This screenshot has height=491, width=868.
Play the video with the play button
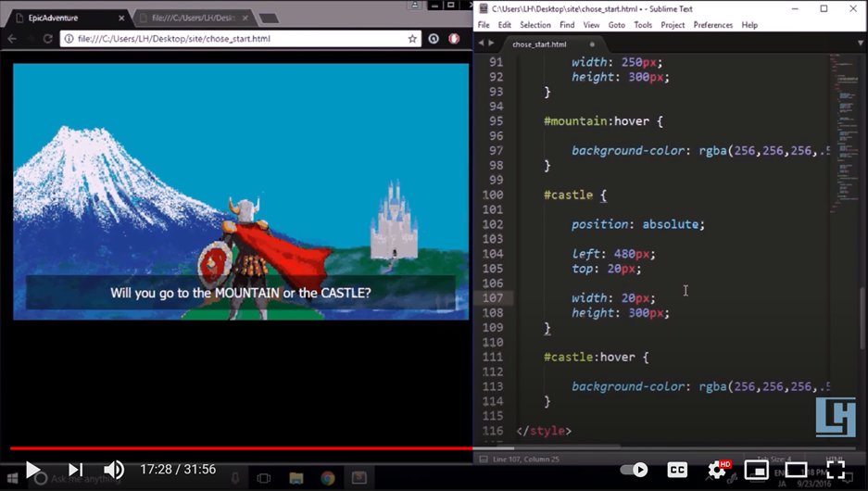(33, 470)
